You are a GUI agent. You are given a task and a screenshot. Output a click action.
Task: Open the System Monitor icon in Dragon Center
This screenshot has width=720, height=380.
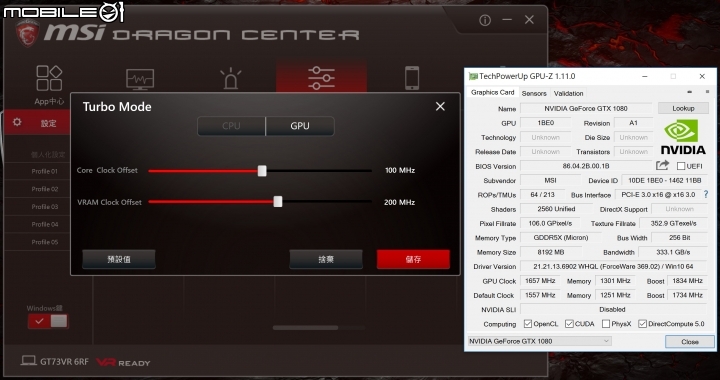point(140,79)
